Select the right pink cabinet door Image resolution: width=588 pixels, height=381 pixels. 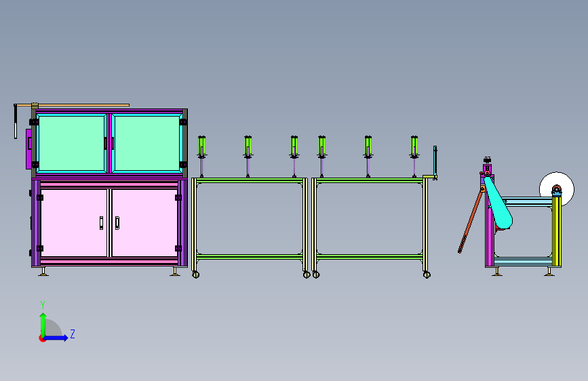[x=144, y=223]
